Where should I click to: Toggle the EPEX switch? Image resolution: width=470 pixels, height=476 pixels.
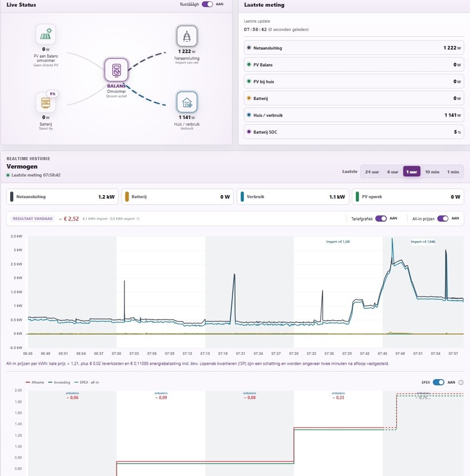[x=438, y=382]
